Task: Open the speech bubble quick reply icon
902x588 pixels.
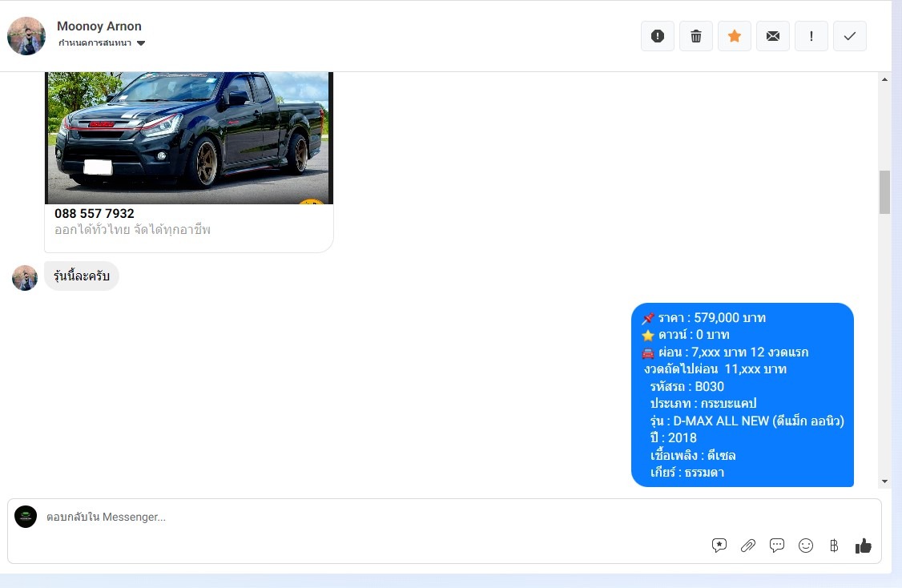Action: coord(776,546)
